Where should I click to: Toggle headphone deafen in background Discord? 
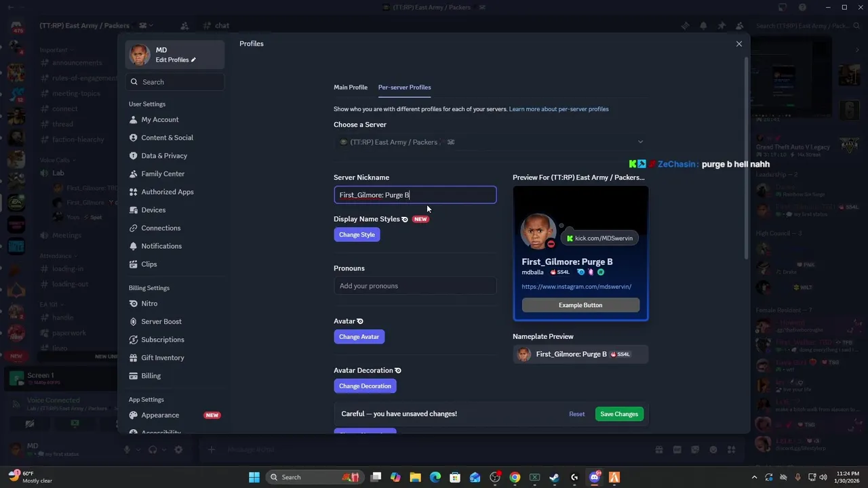pyautogui.click(x=153, y=449)
